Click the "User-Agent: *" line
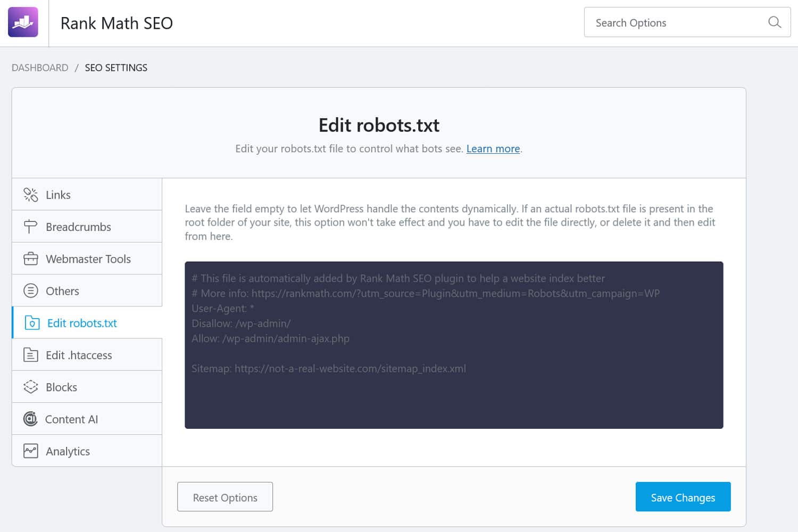Image resolution: width=798 pixels, height=532 pixels. (x=223, y=309)
